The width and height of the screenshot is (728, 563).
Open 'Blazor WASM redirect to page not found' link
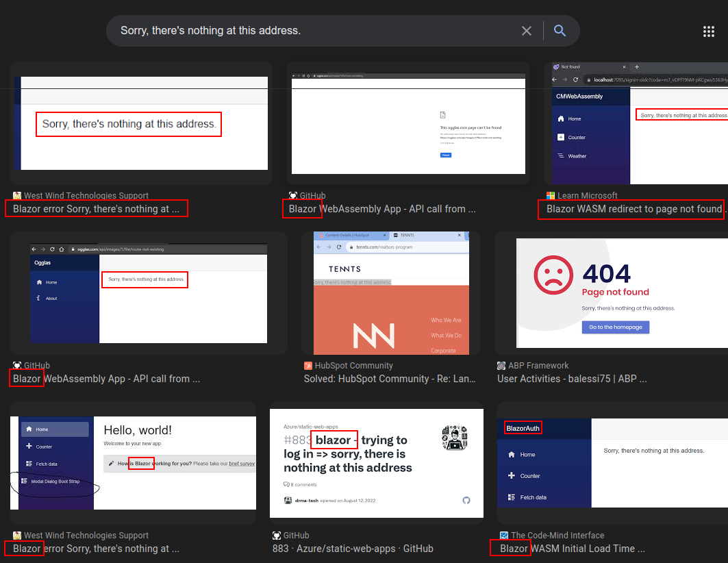point(633,209)
